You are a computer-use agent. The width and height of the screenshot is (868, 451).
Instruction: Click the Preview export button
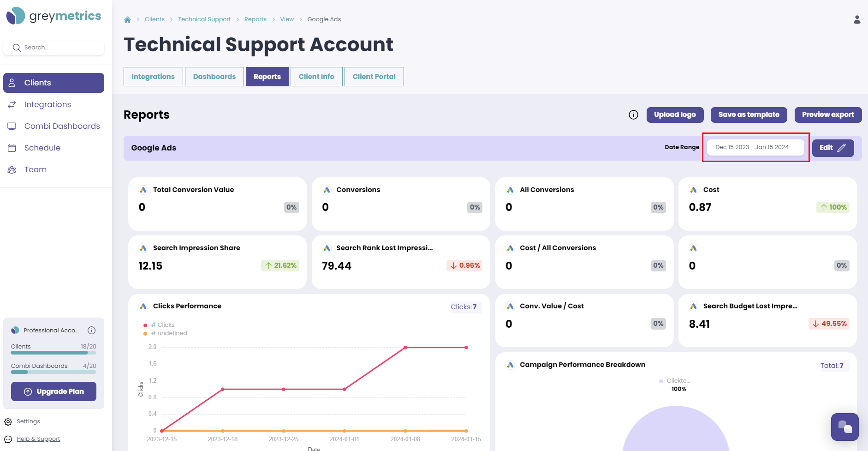(x=828, y=115)
